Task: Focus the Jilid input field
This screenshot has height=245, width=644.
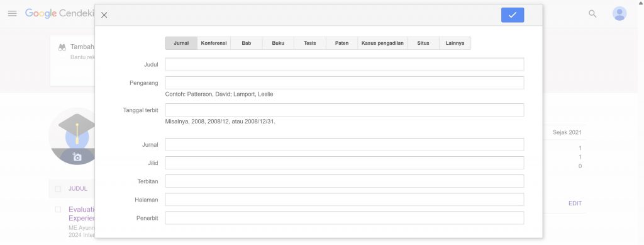Action: [x=345, y=162]
